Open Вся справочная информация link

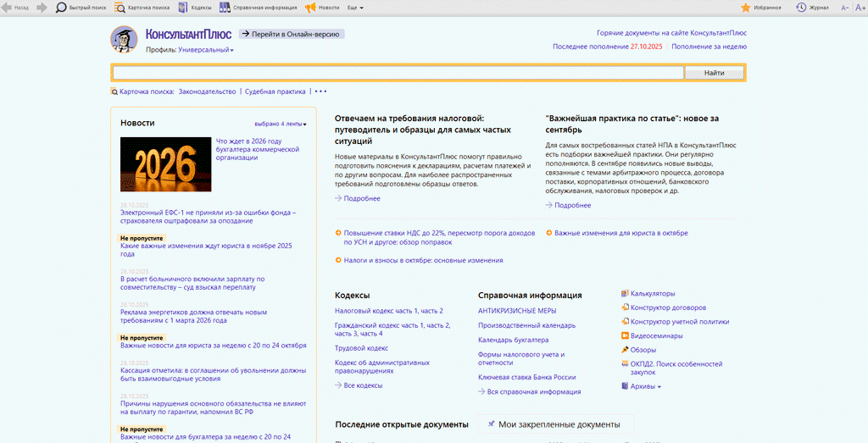[534, 391]
